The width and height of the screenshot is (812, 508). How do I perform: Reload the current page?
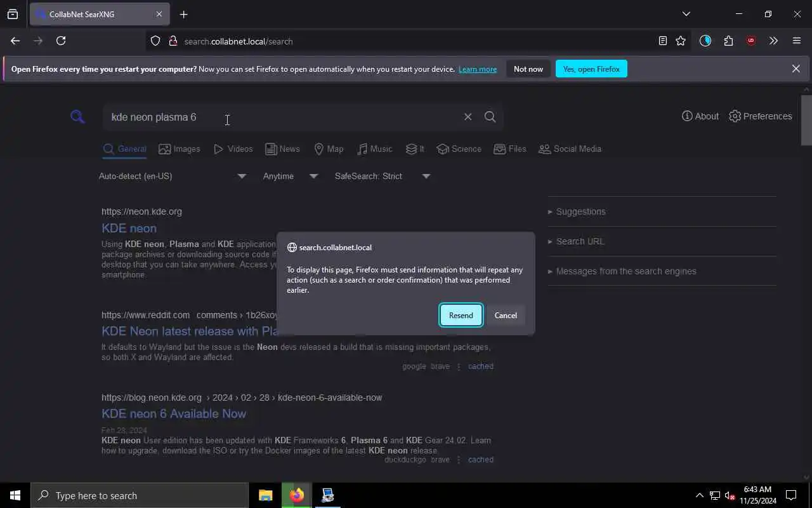point(61,41)
